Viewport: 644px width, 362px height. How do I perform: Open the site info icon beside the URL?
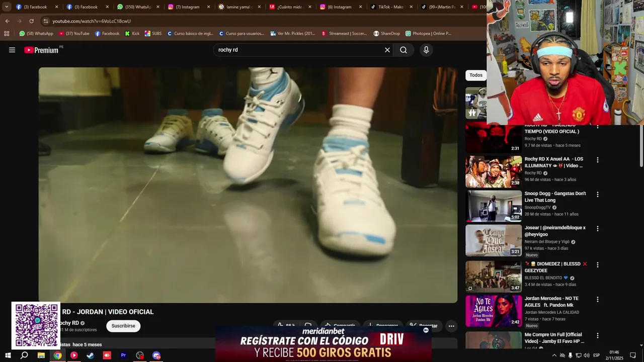point(46,21)
